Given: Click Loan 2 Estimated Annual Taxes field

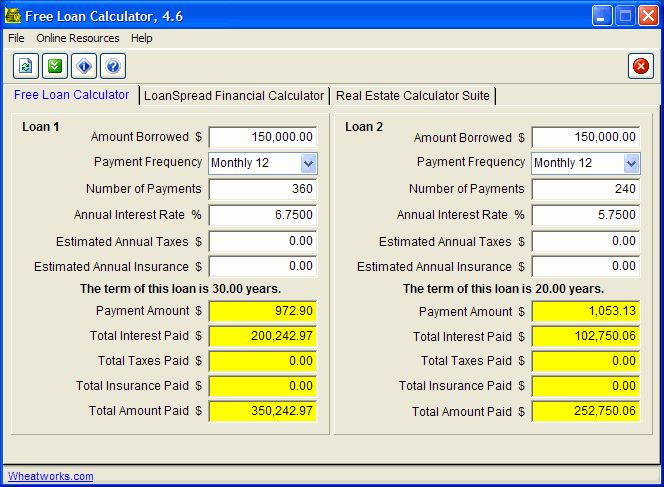Looking at the screenshot, I should pyautogui.click(x=586, y=241).
